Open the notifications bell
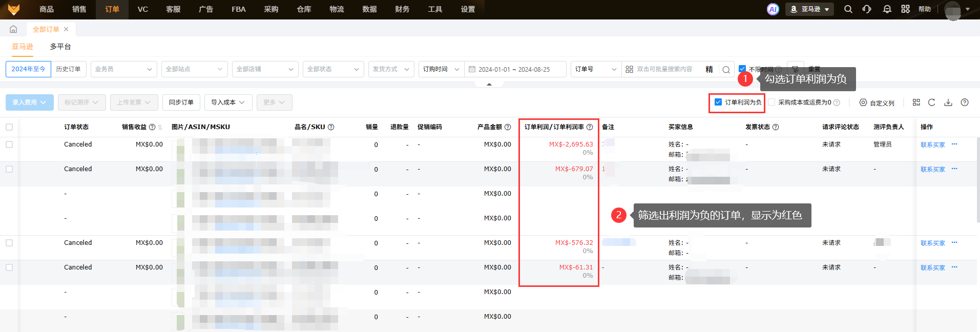This screenshot has width=980, height=332. (x=887, y=9)
